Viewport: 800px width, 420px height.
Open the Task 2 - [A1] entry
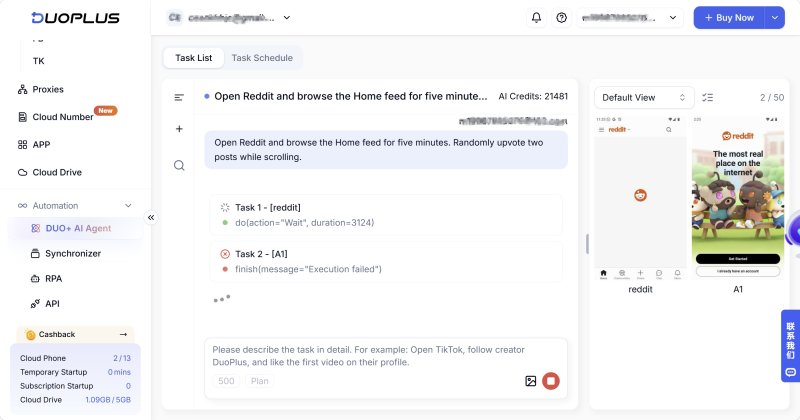[x=386, y=261]
